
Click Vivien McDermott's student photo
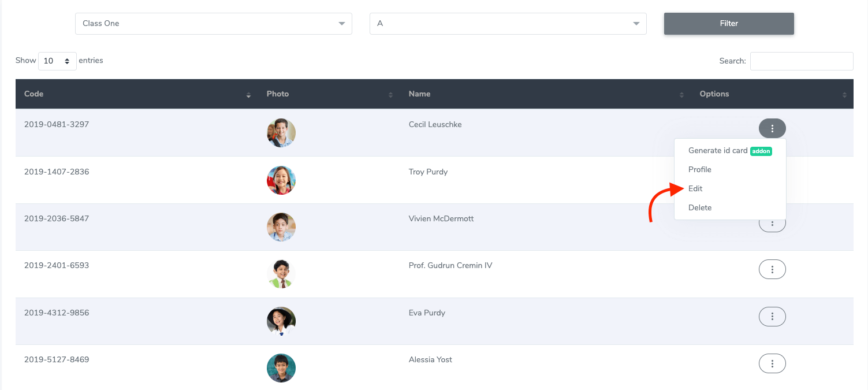point(281,227)
